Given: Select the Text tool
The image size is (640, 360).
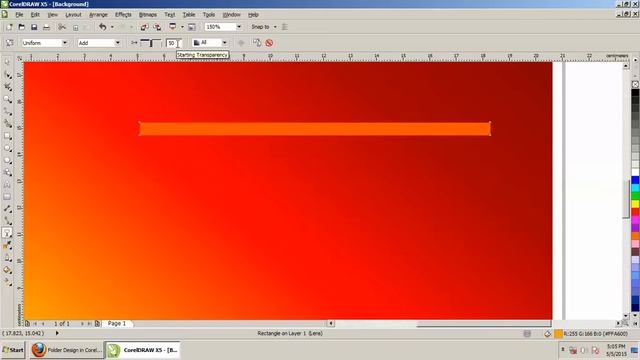Looking at the screenshot, I should (7, 185).
